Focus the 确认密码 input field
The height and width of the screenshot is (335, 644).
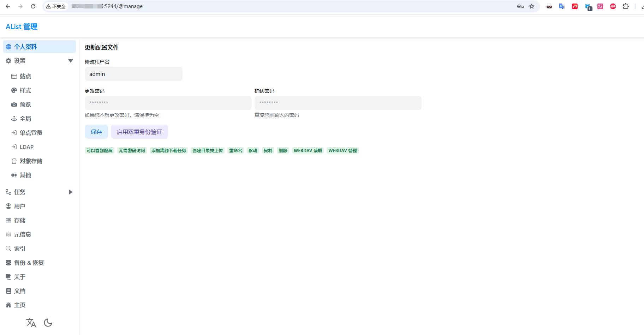click(x=338, y=103)
